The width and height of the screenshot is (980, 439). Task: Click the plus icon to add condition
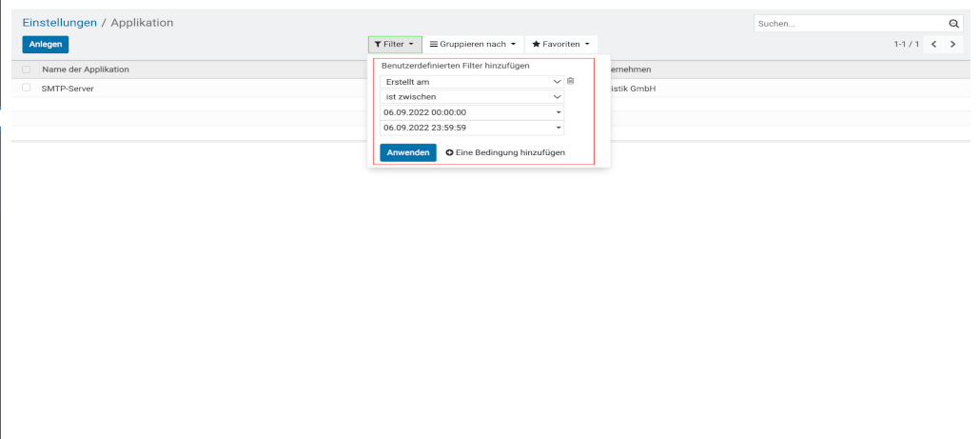pyautogui.click(x=449, y=152)
